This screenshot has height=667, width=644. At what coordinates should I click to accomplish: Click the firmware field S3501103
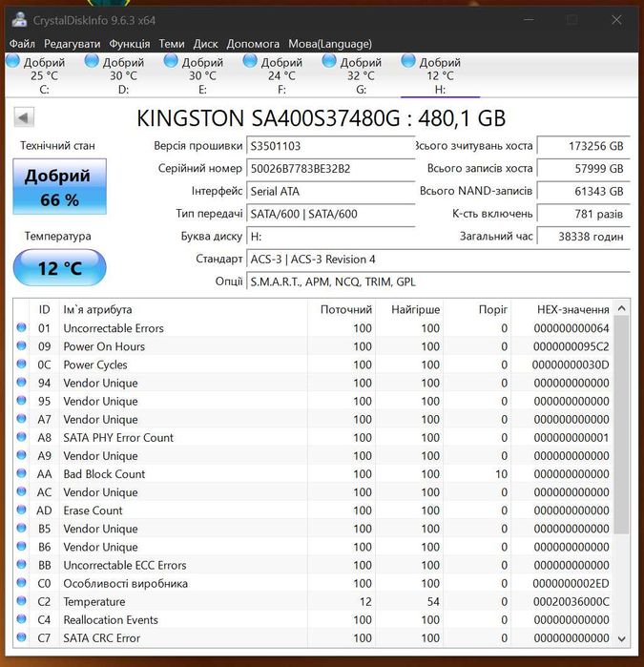click(331, 146)
